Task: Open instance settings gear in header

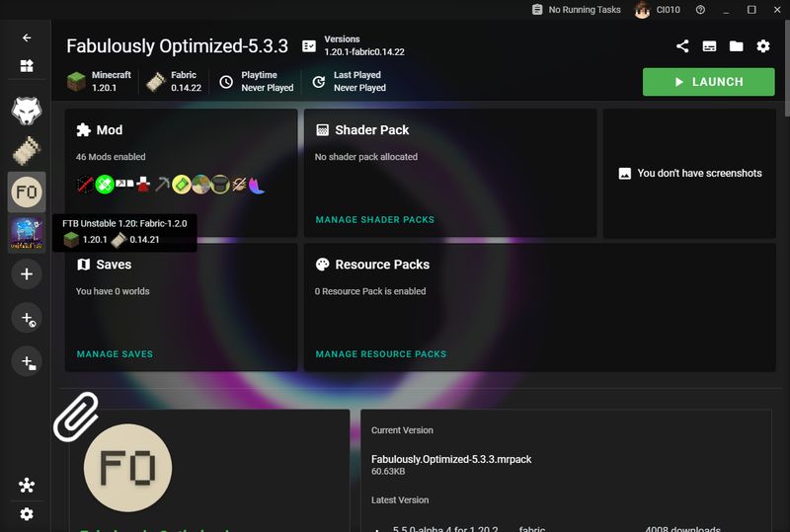Action: point(763,46)
